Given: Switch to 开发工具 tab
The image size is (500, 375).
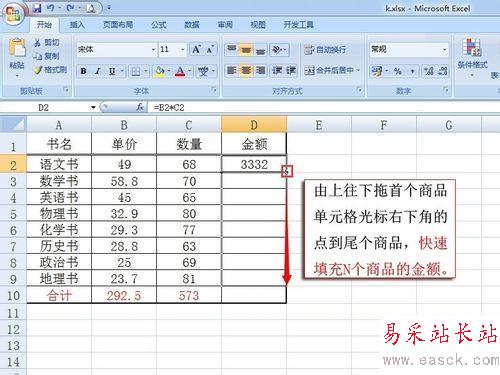Looking at the screenshot, I should point(298,25).
